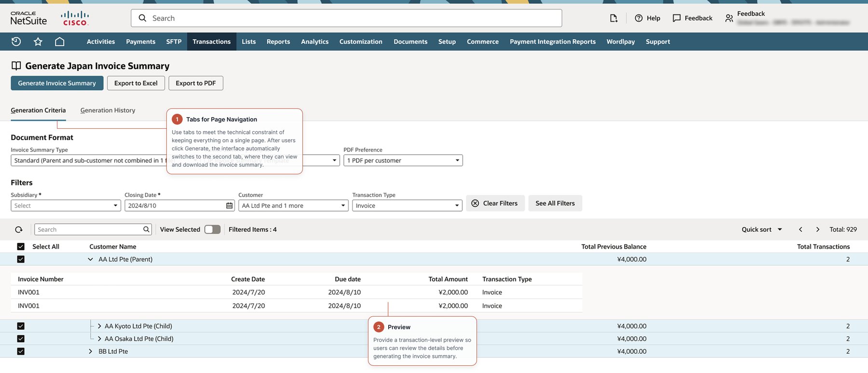Image resolution: width=868 pixels, height=373 pixels.
Task: Switch to the Generation History tab
Action: [108, 110]
